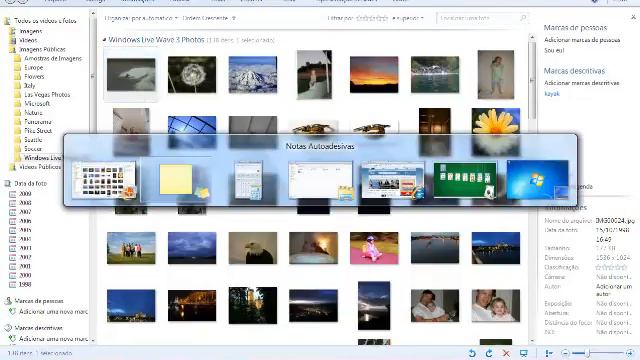
Task: Close the info pane with its X
Action: coord(633,17)
